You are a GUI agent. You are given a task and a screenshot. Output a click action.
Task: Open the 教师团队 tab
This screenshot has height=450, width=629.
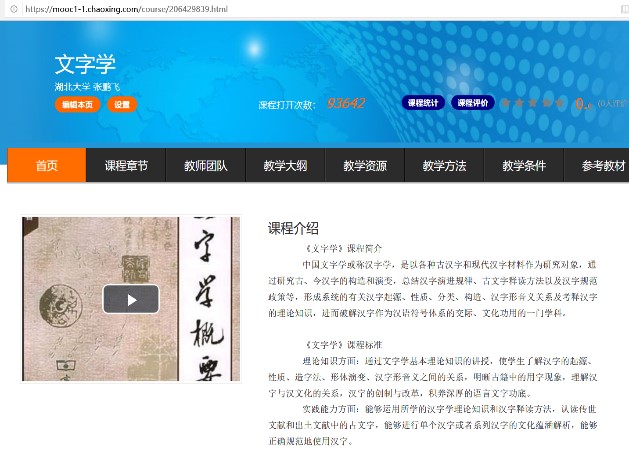pos(205,166)
